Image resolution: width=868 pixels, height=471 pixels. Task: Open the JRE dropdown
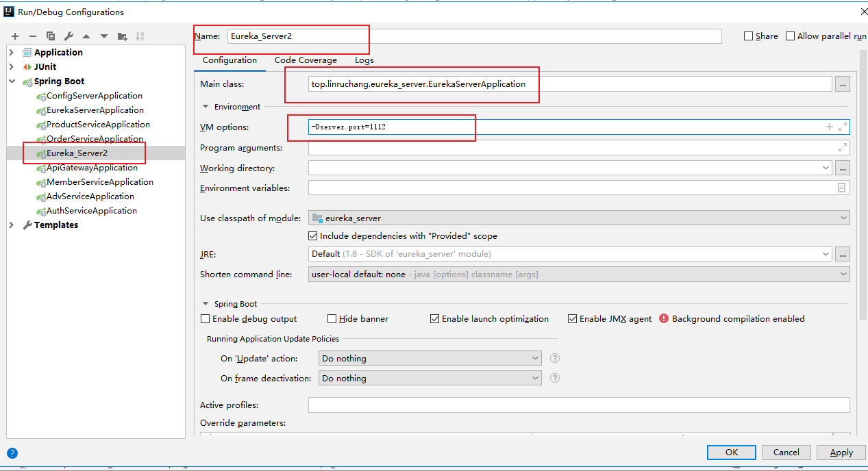[x=826, y=254]
